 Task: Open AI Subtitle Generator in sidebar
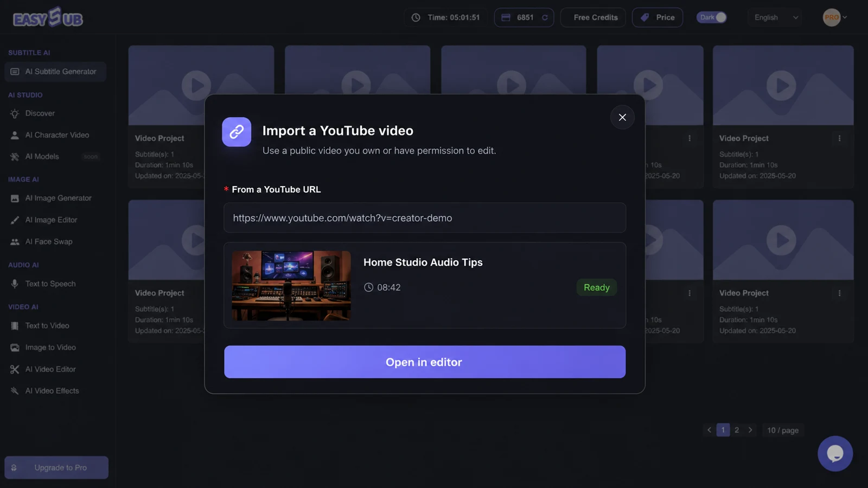[55, 72]
